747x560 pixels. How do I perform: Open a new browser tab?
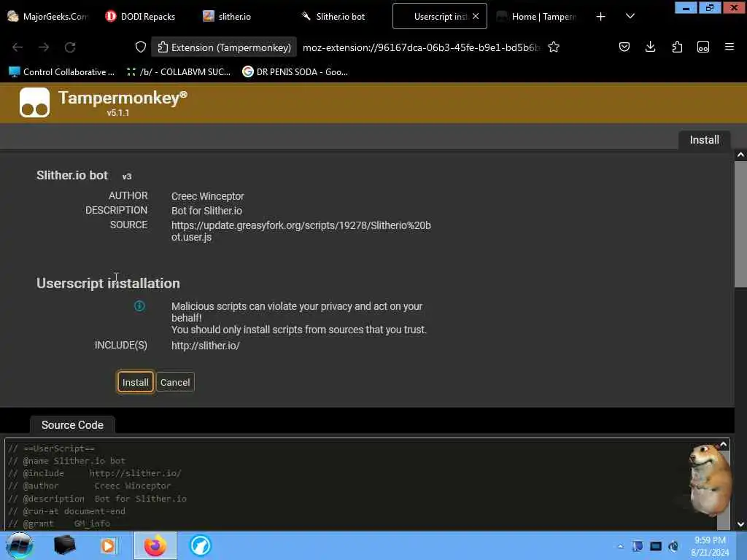point(601,17)
